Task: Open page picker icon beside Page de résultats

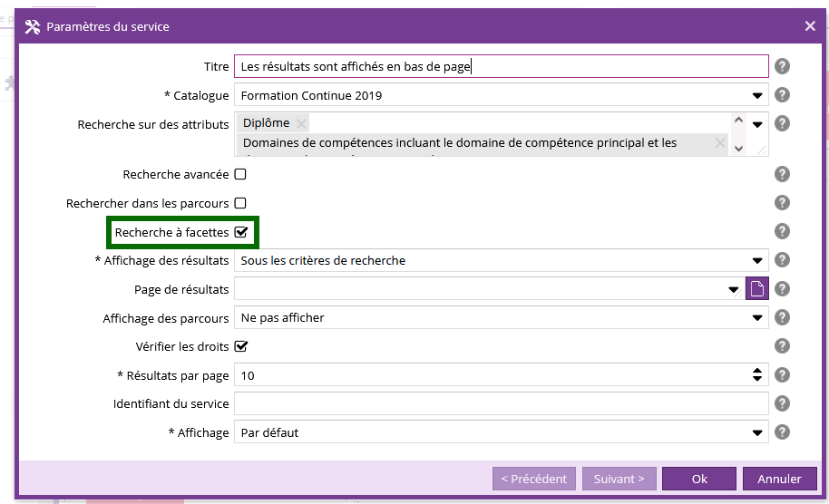Action: (x=756, y=289)
